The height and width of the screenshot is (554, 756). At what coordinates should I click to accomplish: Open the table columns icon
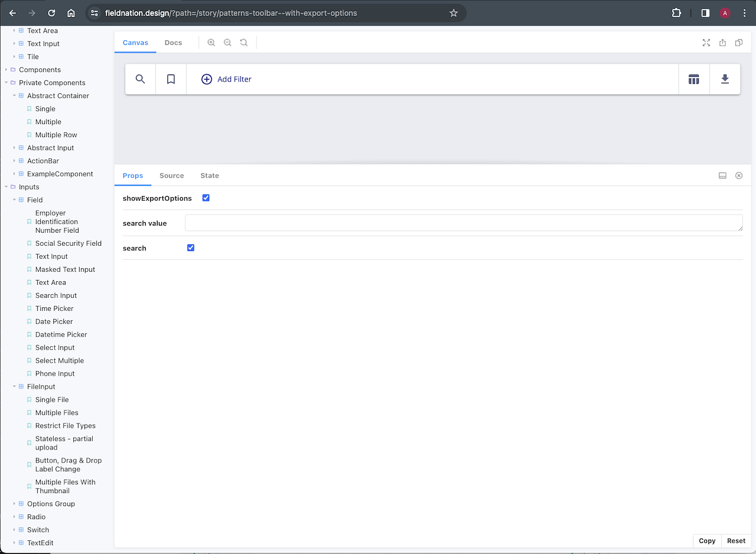coord(694,79)
